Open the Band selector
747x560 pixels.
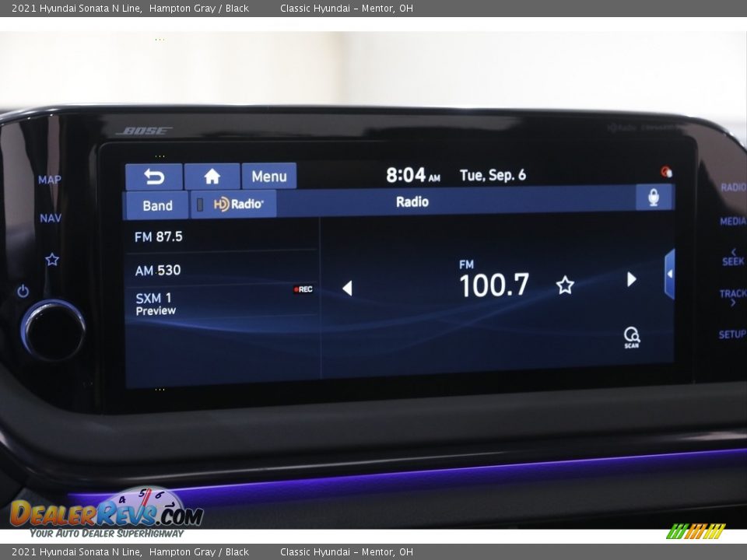coord(157,205)
